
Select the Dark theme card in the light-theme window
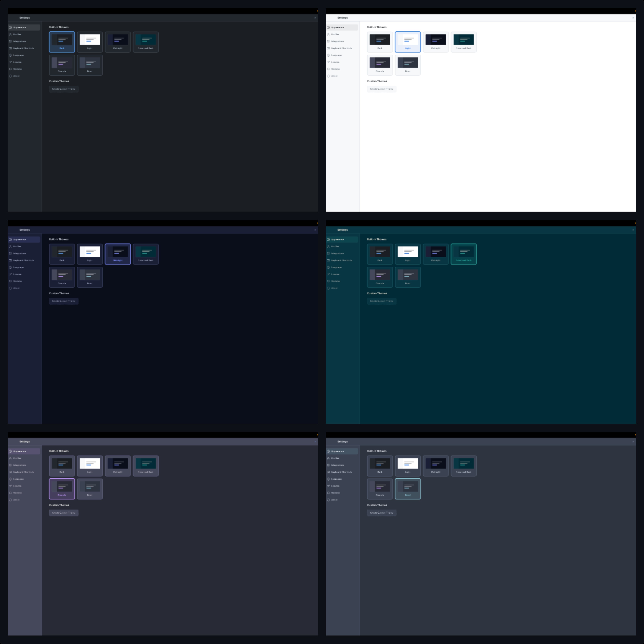pos(380,42)
